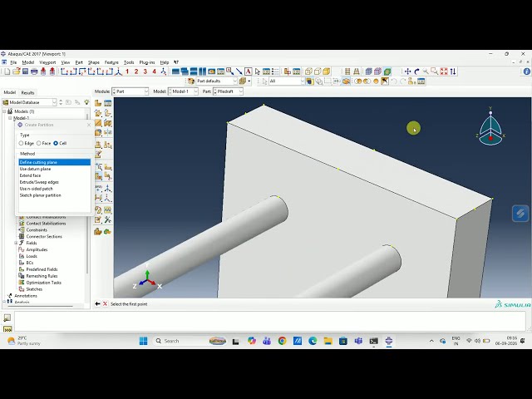Open the Model-1 dropdown
The image size is (532, 399).
[x=183, y=91]
